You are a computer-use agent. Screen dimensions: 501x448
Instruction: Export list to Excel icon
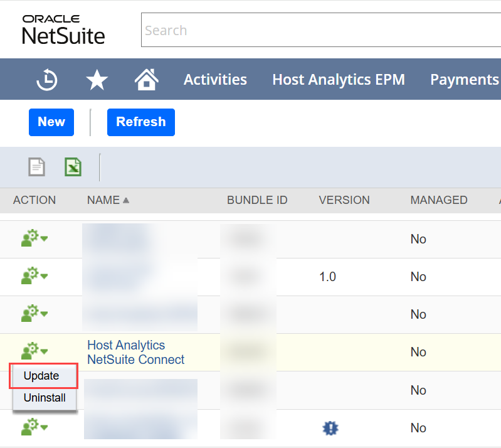(73, 167)
